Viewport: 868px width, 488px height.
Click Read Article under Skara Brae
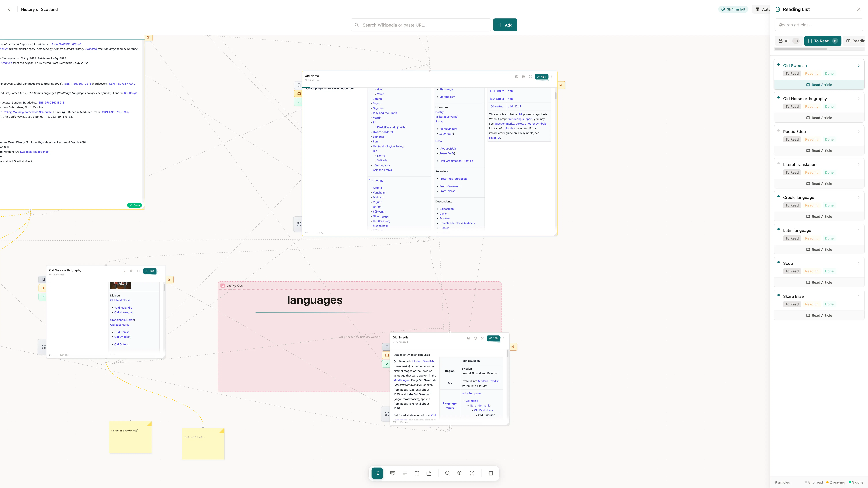(819, 316)
